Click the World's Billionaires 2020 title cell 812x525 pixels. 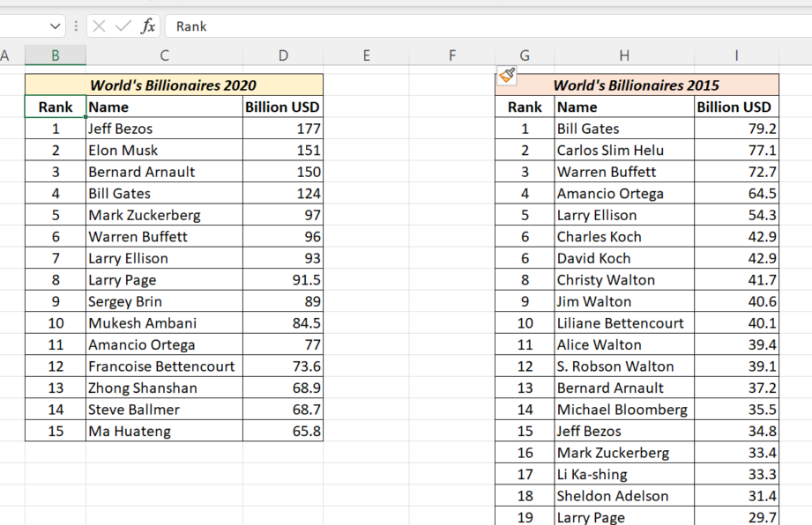pos(173,85)
